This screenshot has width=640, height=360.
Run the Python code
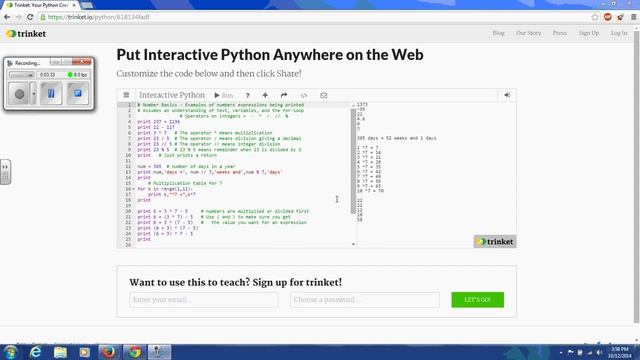pyautogui.click(x=224, y=95)
